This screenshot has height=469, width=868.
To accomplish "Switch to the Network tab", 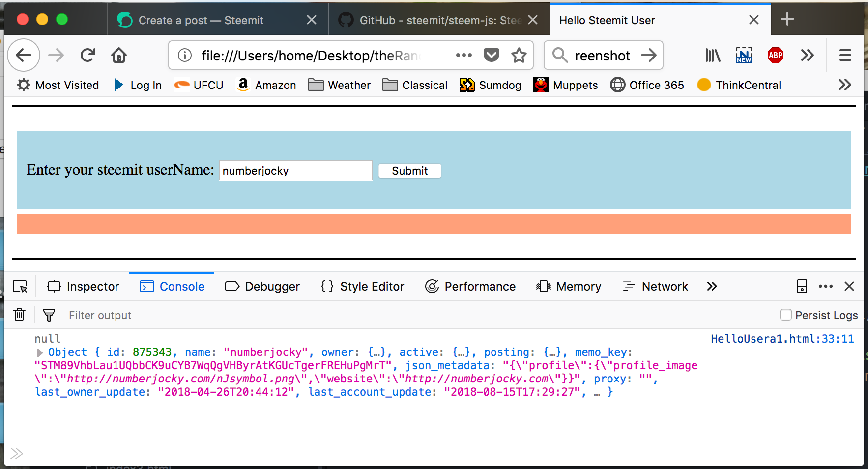I will point(655,286).
